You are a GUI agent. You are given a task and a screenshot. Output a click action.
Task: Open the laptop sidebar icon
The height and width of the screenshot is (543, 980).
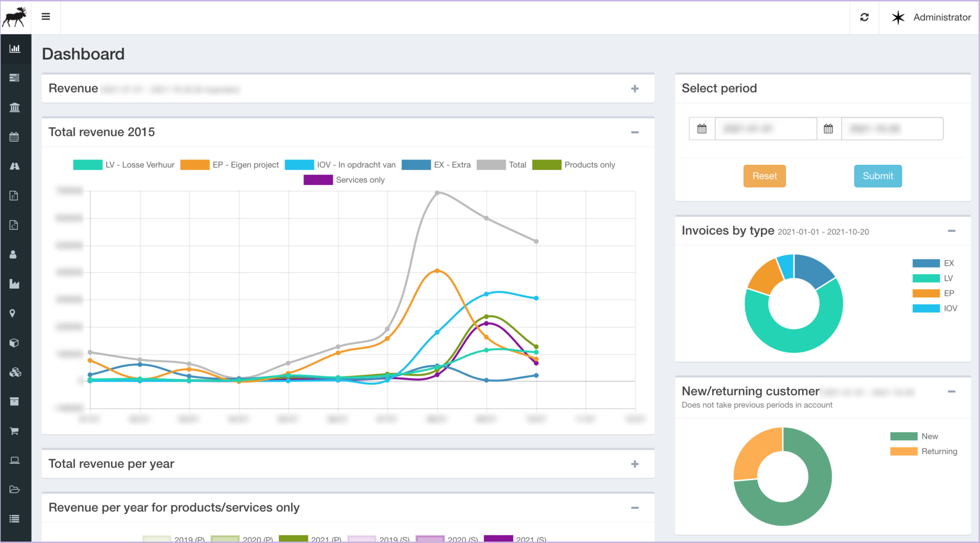pos(15,460)
